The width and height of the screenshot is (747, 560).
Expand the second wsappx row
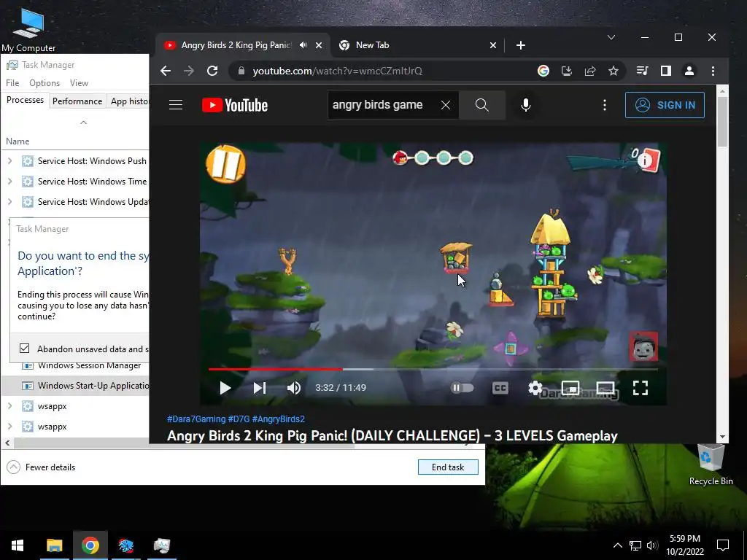[x=9, y=427]
